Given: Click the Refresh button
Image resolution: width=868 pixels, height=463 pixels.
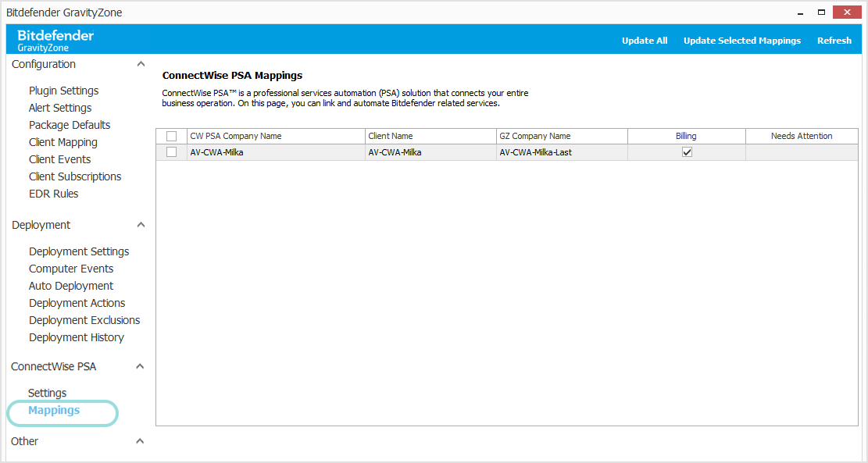Looking at the screenshot, I should point(834,40).
